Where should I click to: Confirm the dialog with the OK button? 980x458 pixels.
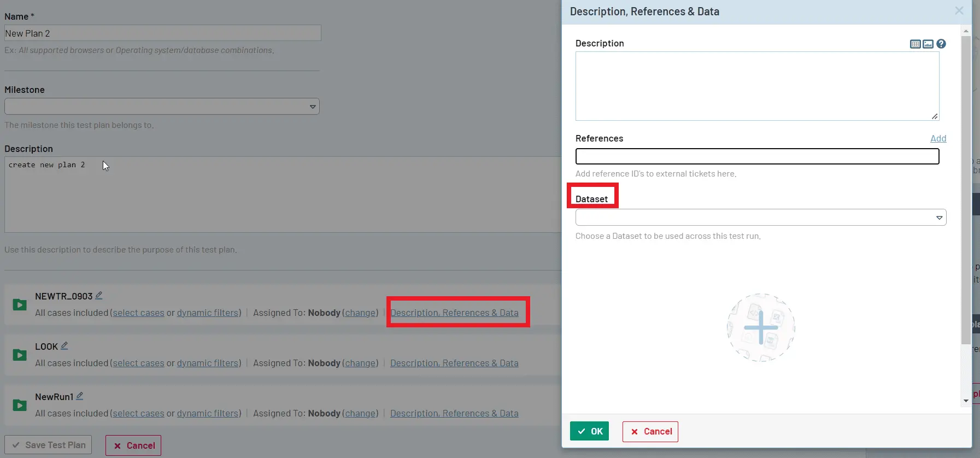coord(589,431)
